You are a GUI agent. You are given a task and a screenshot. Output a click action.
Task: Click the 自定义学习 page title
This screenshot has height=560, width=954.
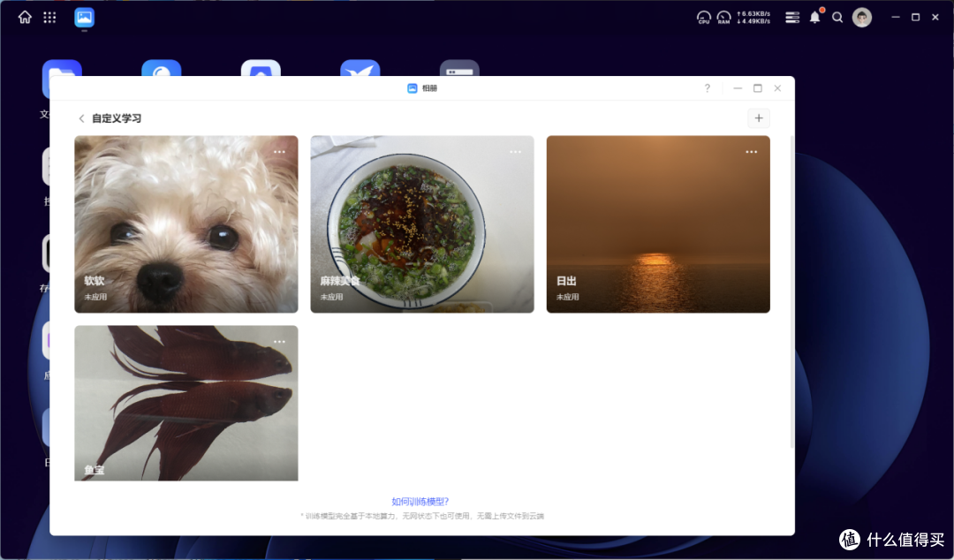(x=117, y=118)
